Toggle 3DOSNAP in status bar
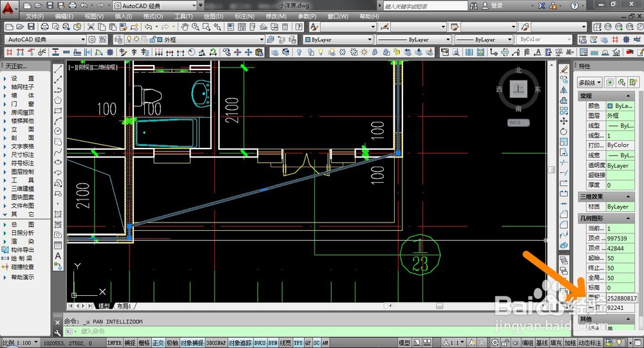This screenshot has height=348, width=644. click(x=216, y=343)
